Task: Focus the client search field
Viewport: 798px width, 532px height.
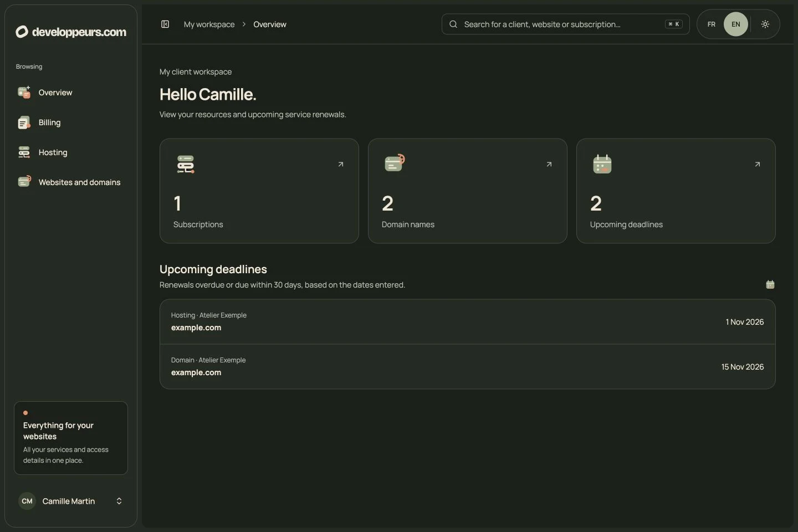Action: 565,24
